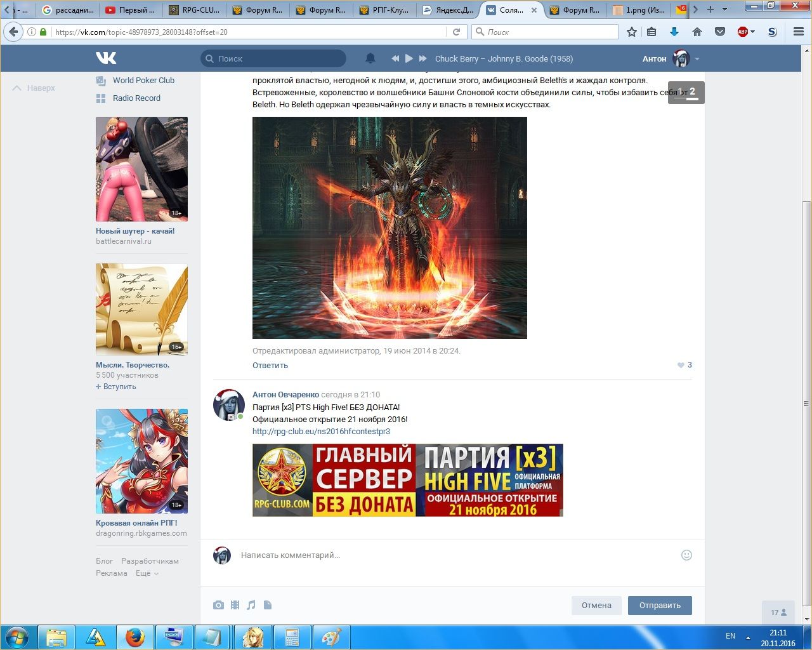Image resolution: width=812 pixels, height=650 pixels.
Task: Join the group via Вступить
Action: [116, 387]
